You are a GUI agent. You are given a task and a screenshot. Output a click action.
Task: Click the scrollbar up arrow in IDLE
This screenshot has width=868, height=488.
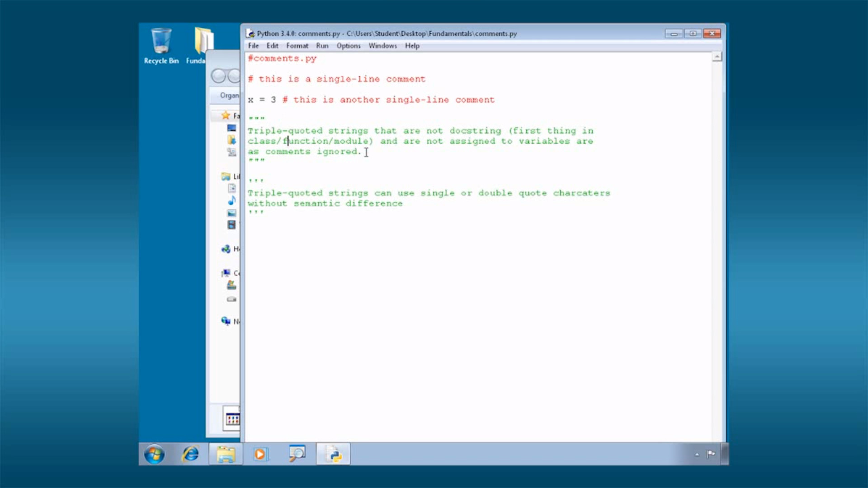(717, 56)
